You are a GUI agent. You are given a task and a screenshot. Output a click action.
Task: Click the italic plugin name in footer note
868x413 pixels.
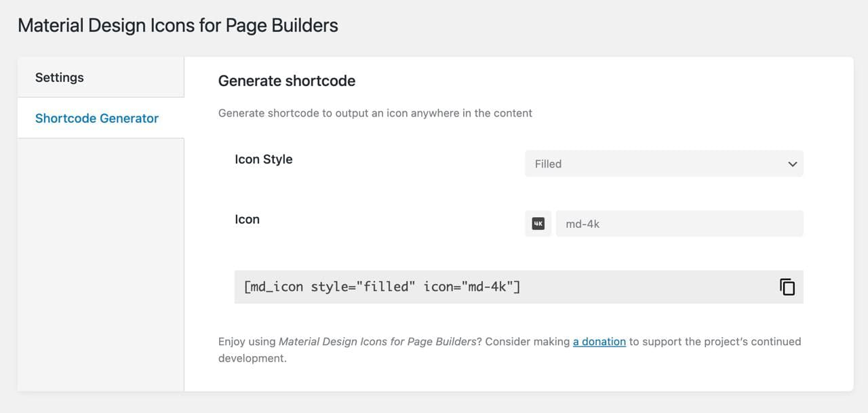pos(377,341)
